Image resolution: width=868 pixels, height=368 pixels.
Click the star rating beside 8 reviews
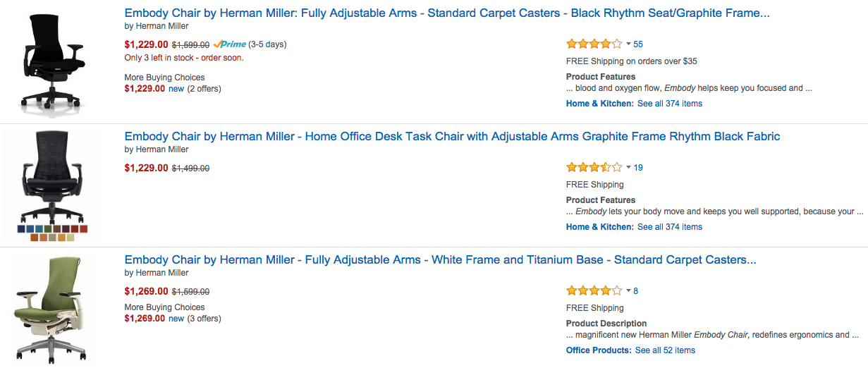[x=594, y=290]
